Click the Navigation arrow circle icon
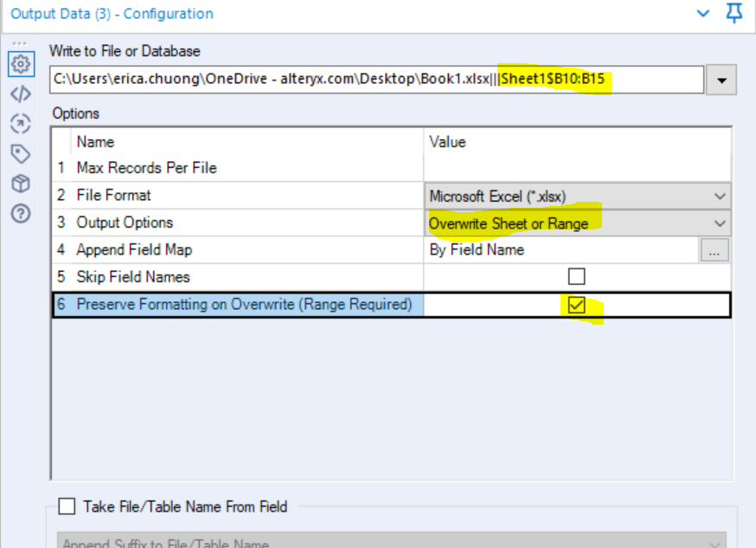 tap(21, 124)
